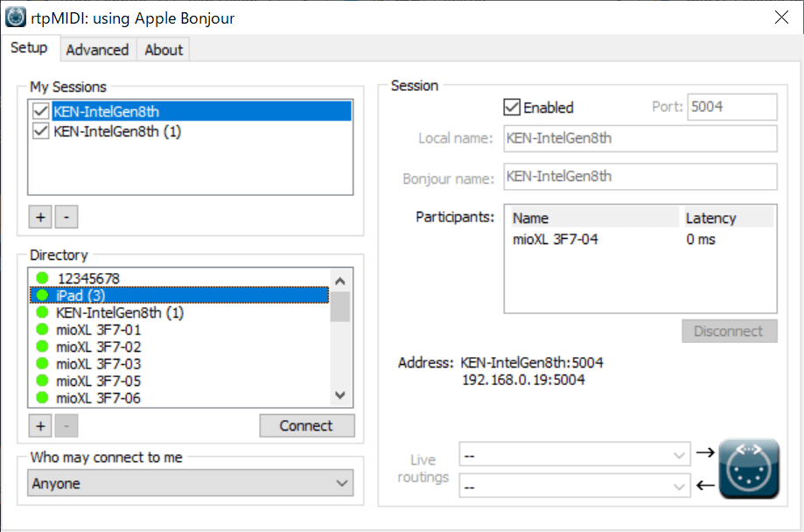Image resolution: width=804 pixels, height=532 pixels.
Task: Click the Bonjour name input field
Action: tap(640, 177)
